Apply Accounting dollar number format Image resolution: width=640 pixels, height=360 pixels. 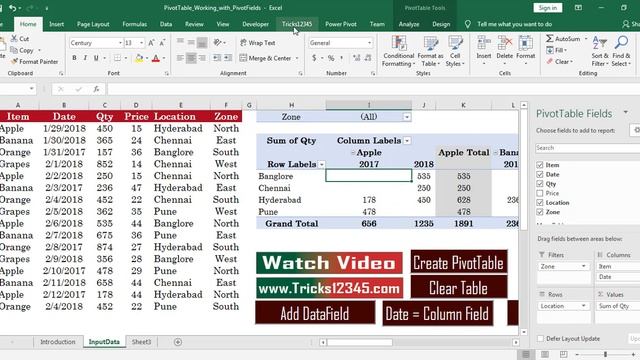click(314, 58)
